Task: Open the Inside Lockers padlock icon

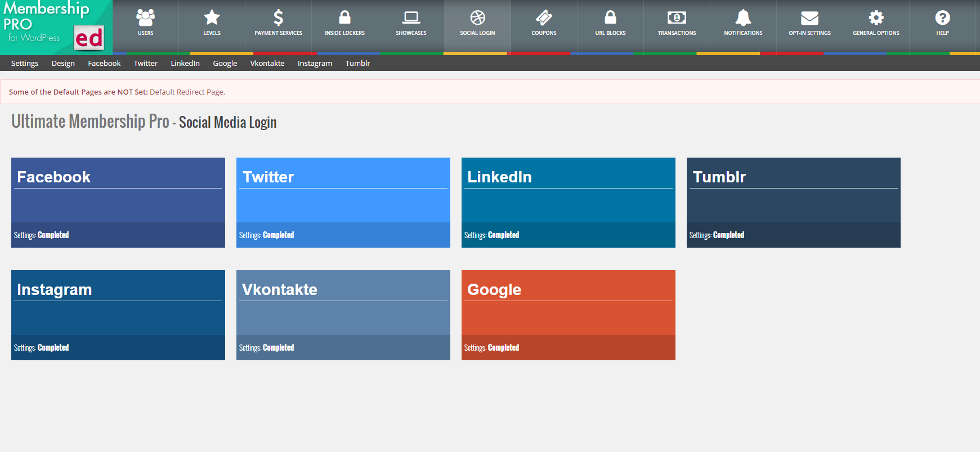Action: tap(344, 17)
